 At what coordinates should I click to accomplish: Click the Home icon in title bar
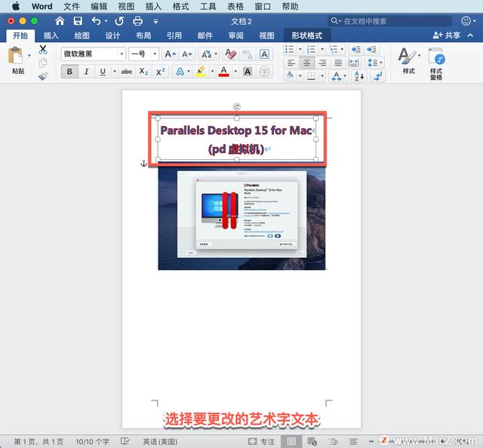60,21
